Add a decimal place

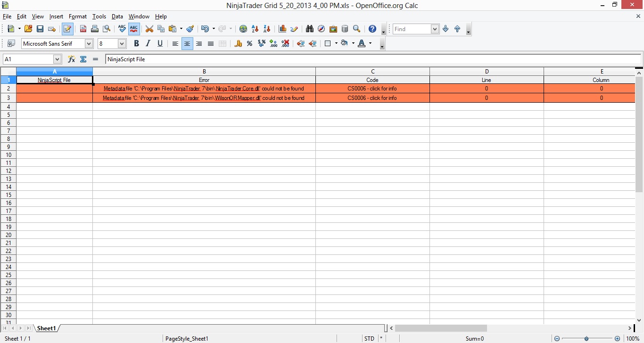pyautogui.click(x=273, y=43)
